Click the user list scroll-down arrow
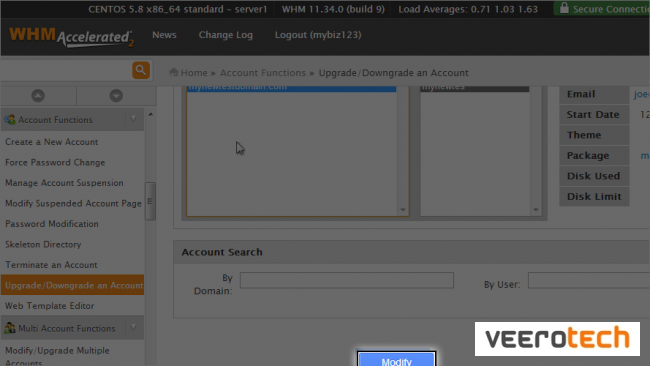 [536, 210]
